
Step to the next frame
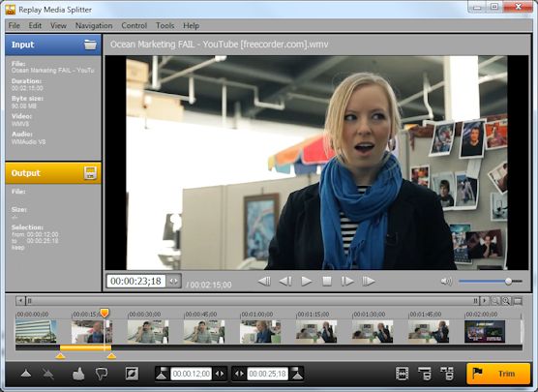pos(346,282)
